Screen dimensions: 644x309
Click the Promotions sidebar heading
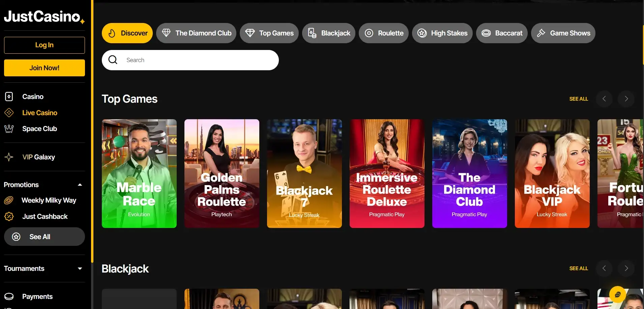(21, 185)
